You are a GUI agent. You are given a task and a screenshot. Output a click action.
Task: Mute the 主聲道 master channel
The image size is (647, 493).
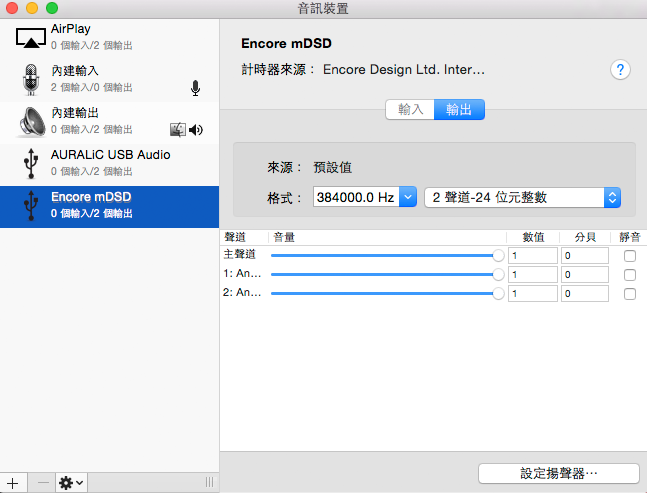tap(630, 256)
